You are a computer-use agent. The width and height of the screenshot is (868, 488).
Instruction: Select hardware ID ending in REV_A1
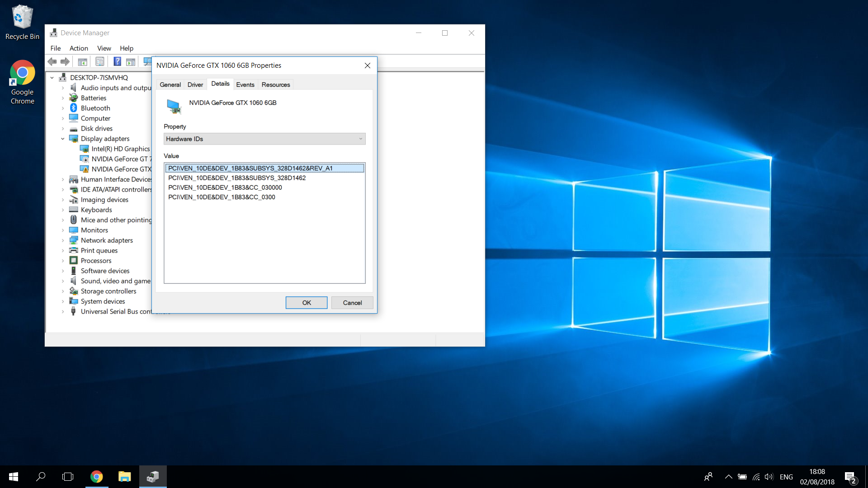[x=264, y=168]
